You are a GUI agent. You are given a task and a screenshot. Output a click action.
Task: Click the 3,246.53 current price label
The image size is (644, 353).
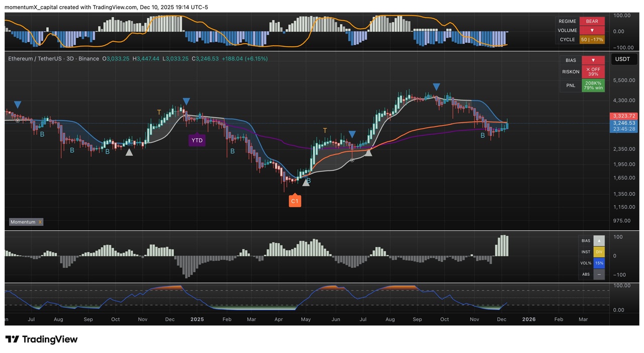pos(623,123)
